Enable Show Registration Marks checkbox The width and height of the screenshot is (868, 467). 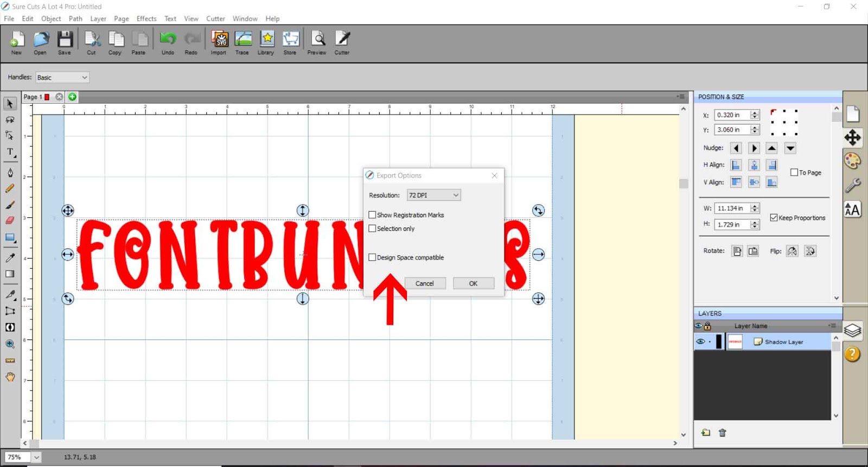click(x=372, y=215)
